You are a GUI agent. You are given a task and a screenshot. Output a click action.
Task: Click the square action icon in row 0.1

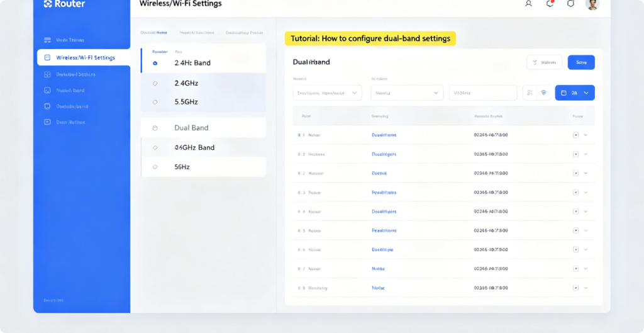click(x=576, y=135)
